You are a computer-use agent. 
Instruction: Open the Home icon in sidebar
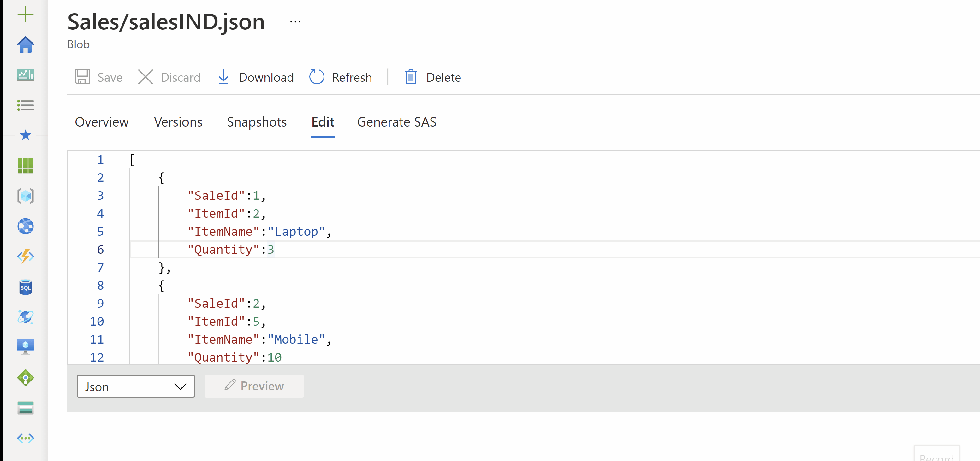(x=26, y=45)
